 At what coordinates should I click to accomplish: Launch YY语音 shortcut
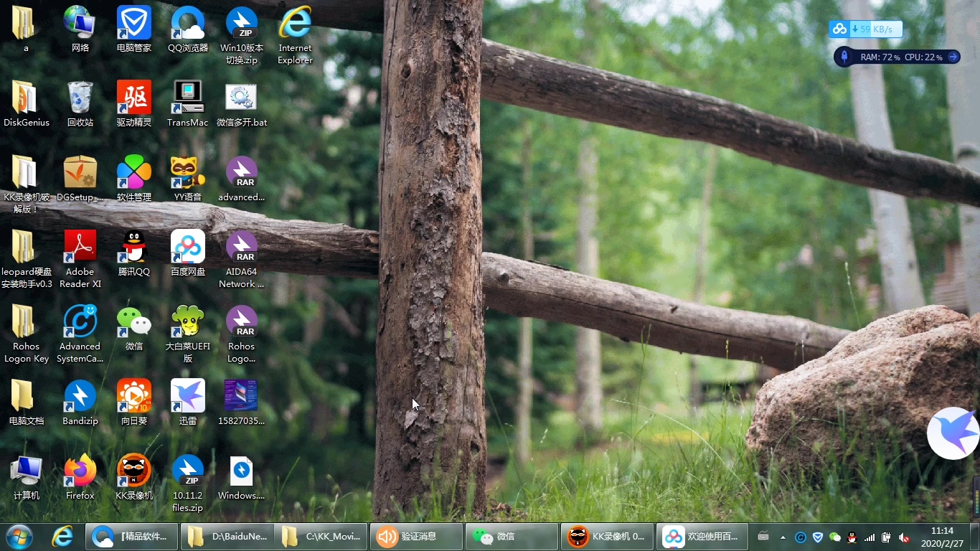188,179
